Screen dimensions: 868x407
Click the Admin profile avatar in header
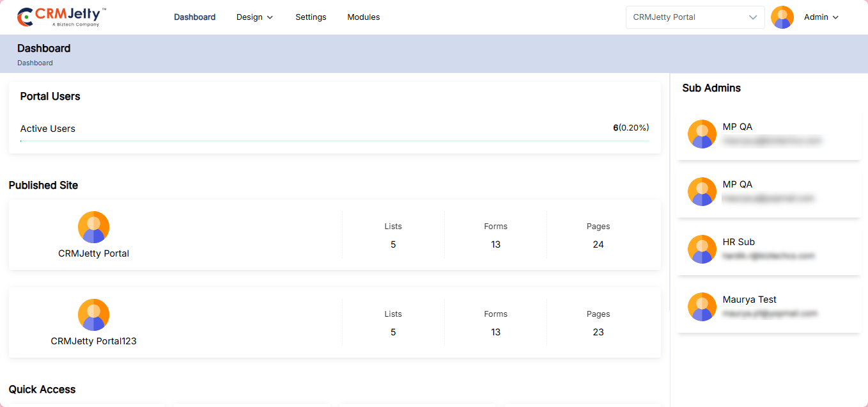point(782,17)
